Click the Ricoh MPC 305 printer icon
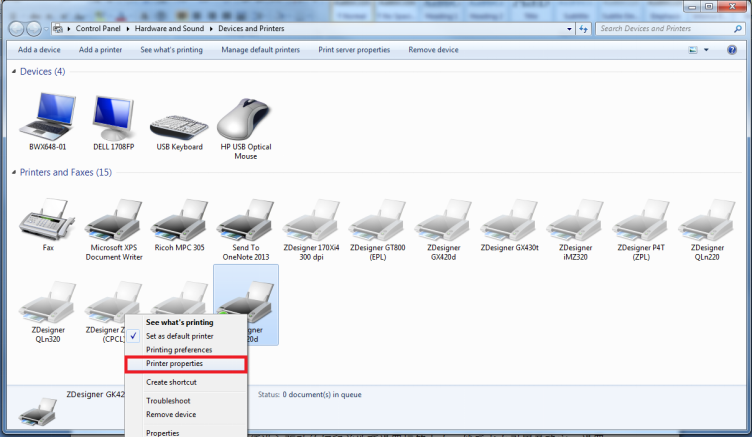752x437 pixels. [x=179, y=219]
